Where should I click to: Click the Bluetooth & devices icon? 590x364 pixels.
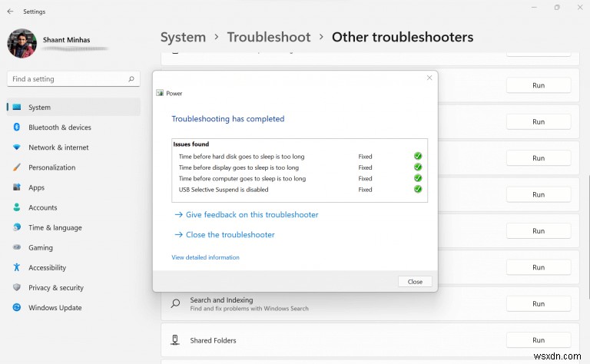[x=16, y=127]
